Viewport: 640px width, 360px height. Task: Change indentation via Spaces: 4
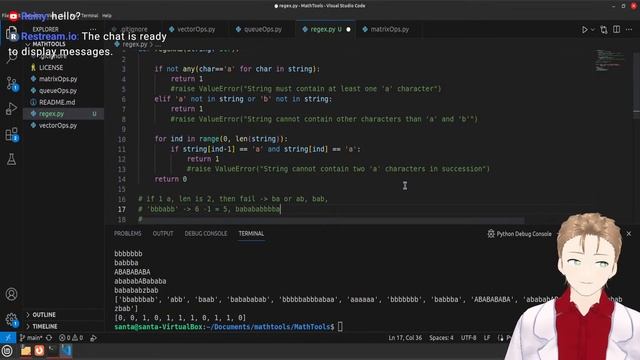(x=441, y=338)
